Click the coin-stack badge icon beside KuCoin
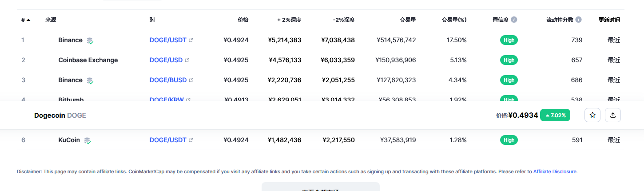 pos(87,140)
